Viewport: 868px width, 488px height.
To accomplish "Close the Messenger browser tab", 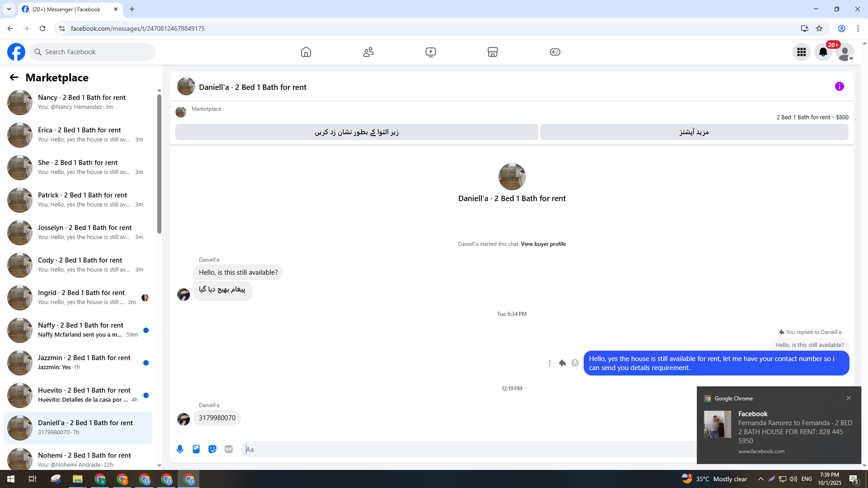I will pos(116,9).
